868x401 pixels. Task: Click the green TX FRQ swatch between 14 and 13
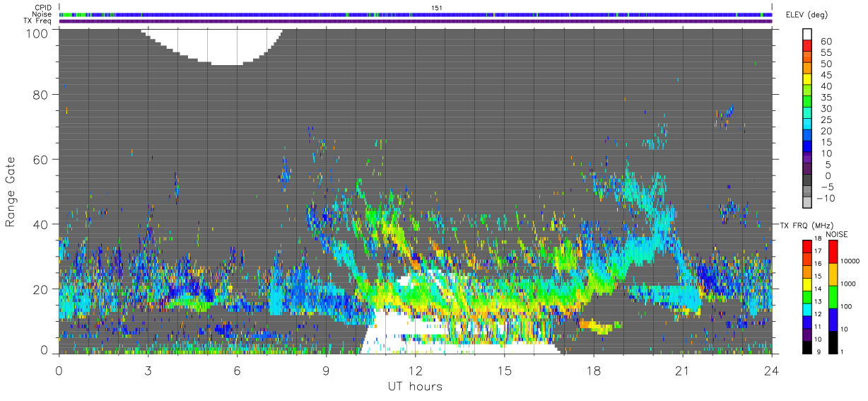[x=807, y=296]
